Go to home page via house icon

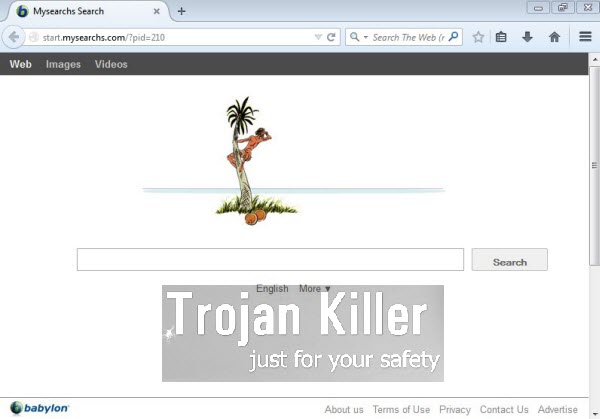[554, 37]
